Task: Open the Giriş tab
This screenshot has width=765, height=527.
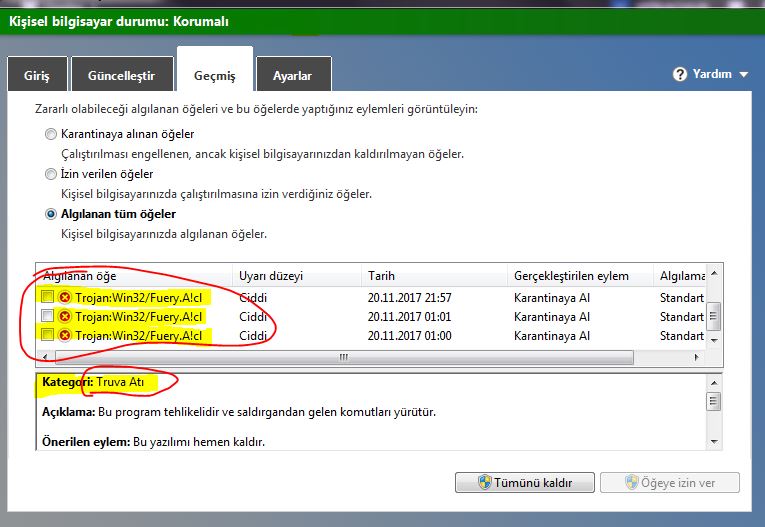Action: [37, 76]
